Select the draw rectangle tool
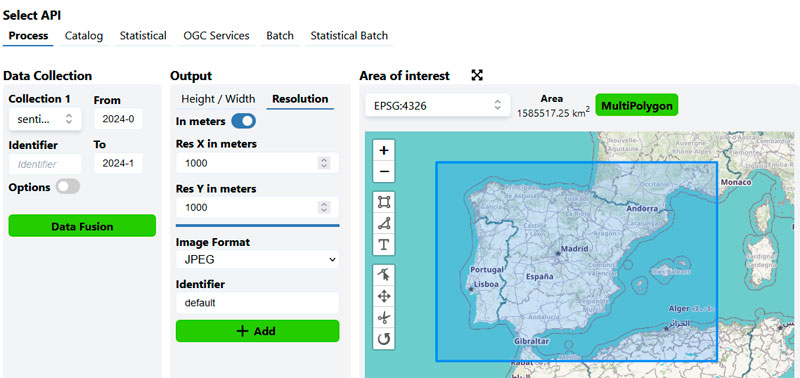 tap(384, 203)
